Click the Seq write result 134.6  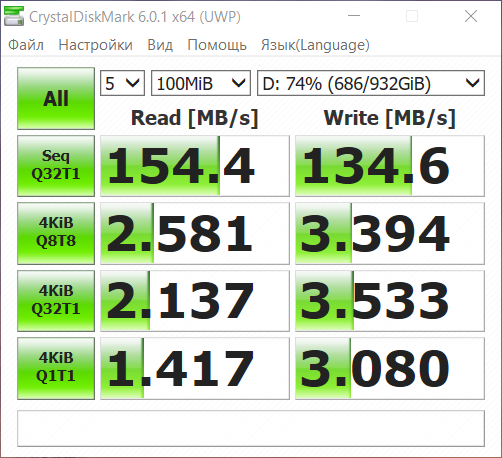point(390,166)
